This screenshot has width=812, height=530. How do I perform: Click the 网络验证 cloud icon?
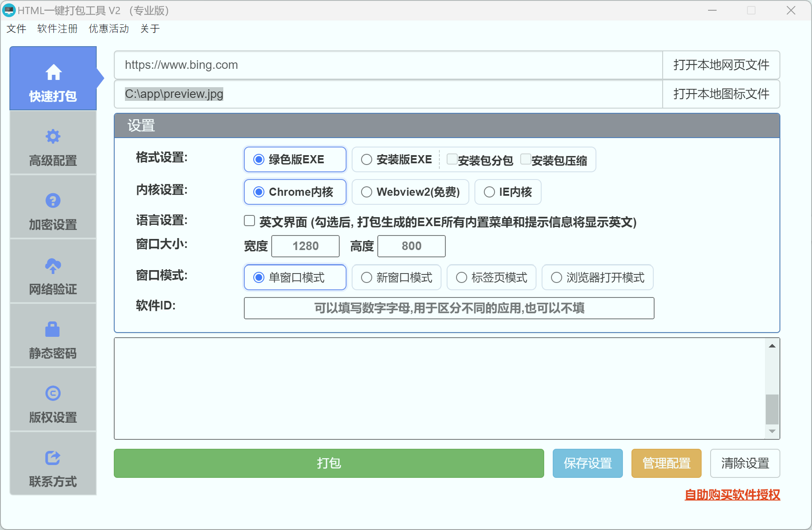[53, 265]
